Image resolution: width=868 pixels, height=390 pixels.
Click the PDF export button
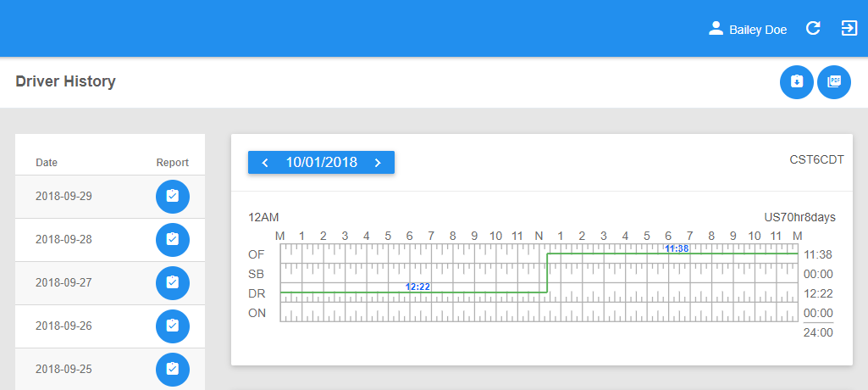pyautogui.click(x=833, y=82)
